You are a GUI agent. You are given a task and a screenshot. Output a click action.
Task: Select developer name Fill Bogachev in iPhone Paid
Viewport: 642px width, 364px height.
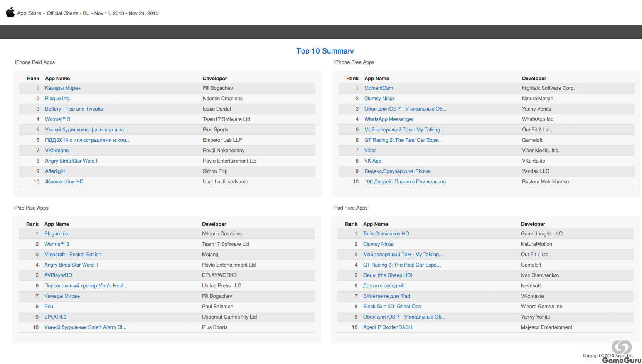pos(218,88)
